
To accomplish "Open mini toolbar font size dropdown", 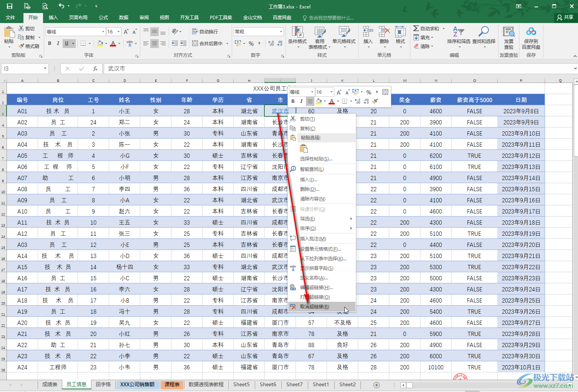I will click(x=331, y=92).
